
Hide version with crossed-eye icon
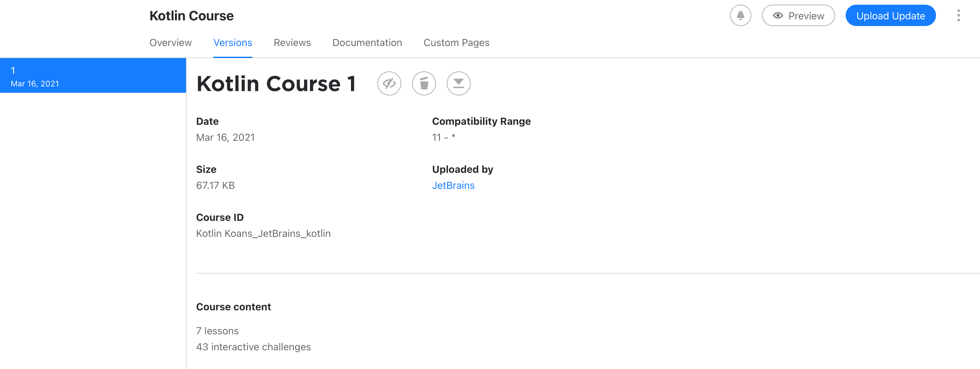coord(389,83)
